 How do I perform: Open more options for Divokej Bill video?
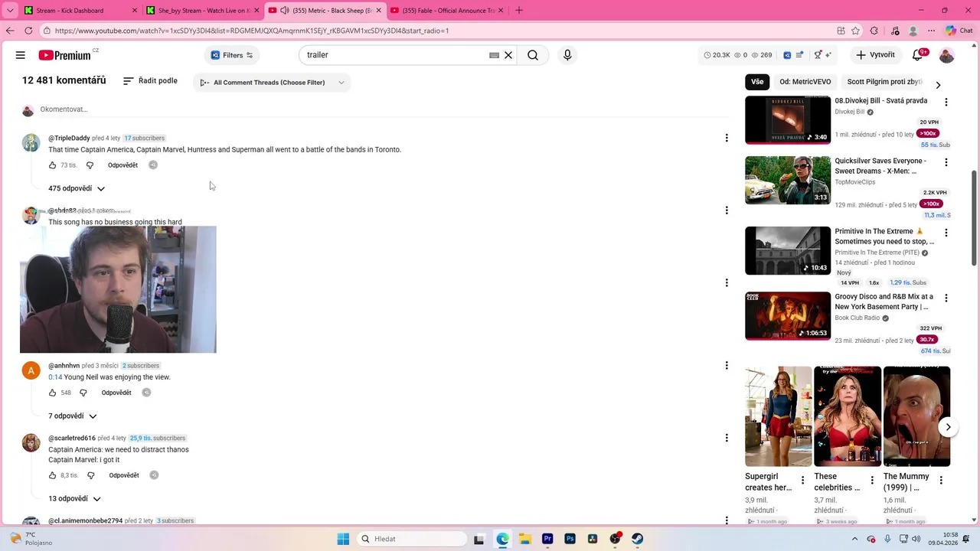946,102
